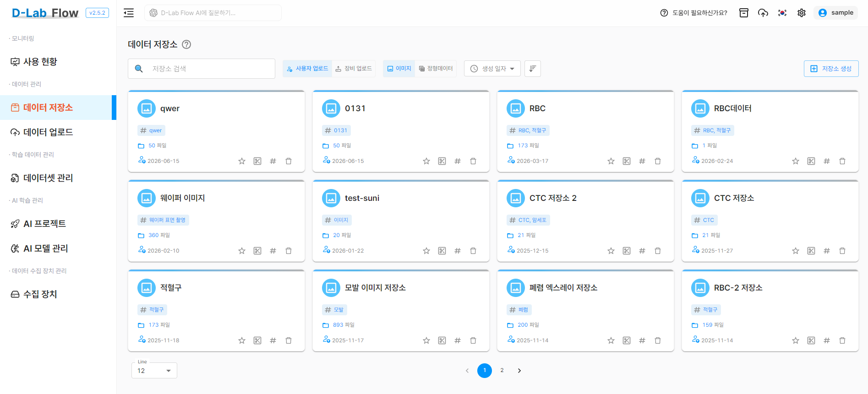
Task: Star the RBC-2 저장소 repository
Action: 796,340
